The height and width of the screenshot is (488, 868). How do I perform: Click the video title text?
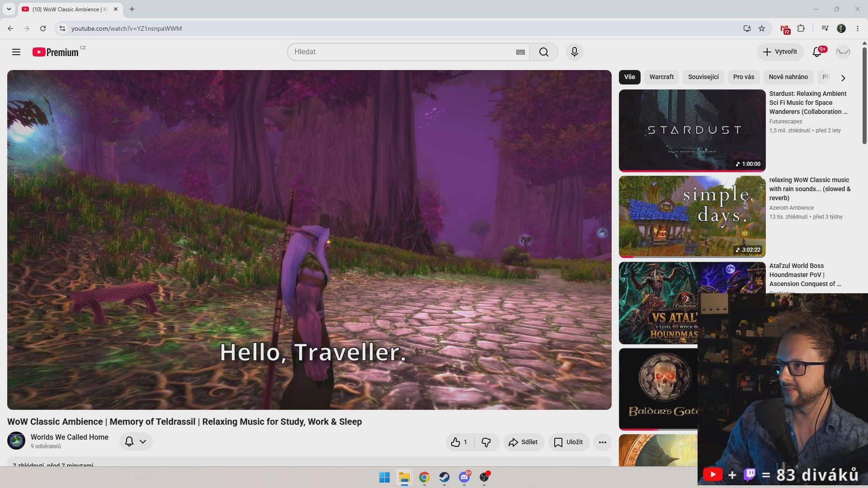tap(184, 422)
